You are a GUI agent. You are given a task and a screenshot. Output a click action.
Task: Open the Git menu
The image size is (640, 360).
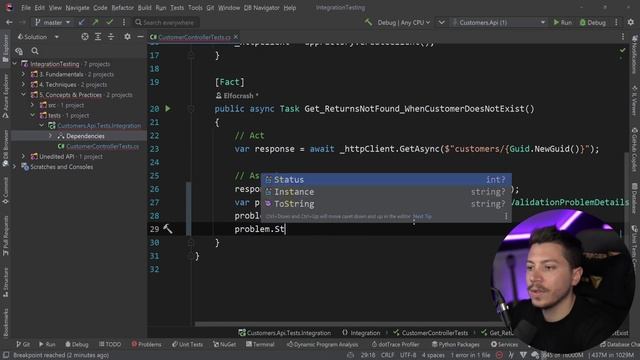[x=210, y=8]
